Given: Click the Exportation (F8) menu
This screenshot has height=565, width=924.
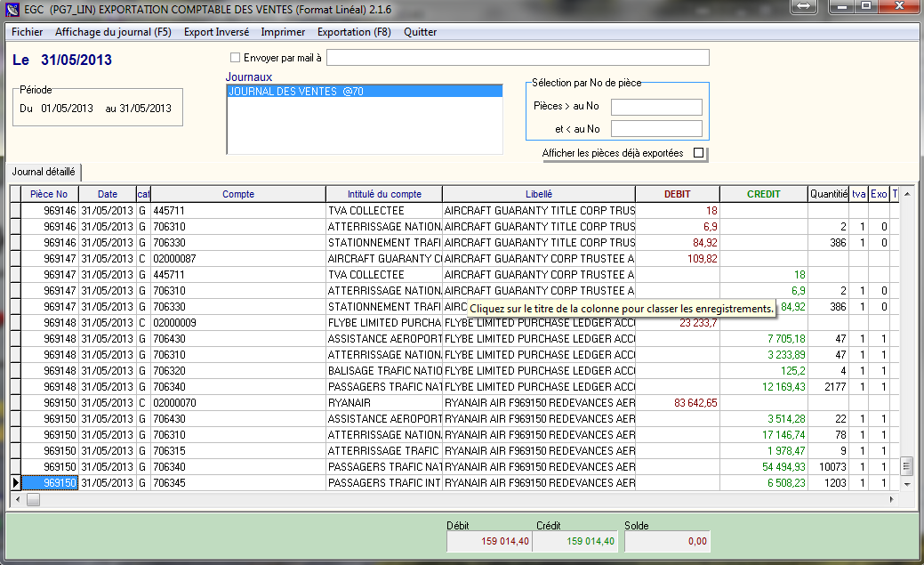Looking at the screenshot, I should click(354, 32).
